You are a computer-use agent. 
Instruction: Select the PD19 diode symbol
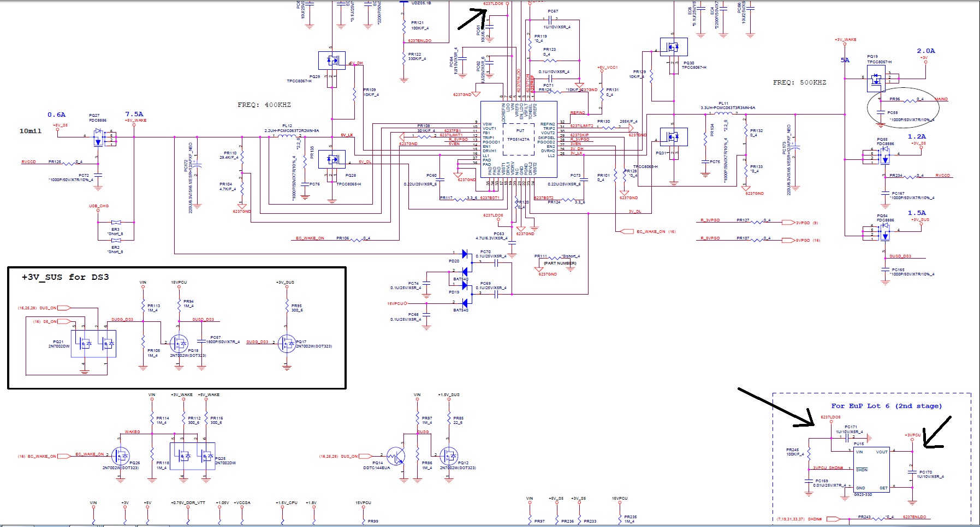[x=465, y=294]
